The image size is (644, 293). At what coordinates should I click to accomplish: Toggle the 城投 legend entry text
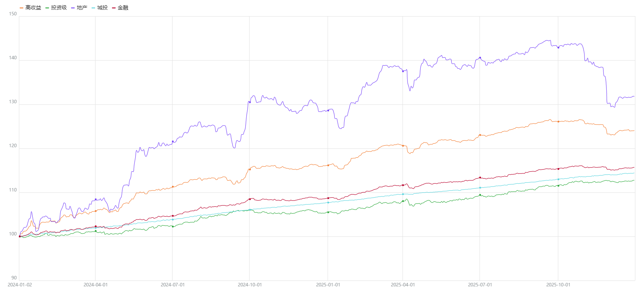[102, 8]
